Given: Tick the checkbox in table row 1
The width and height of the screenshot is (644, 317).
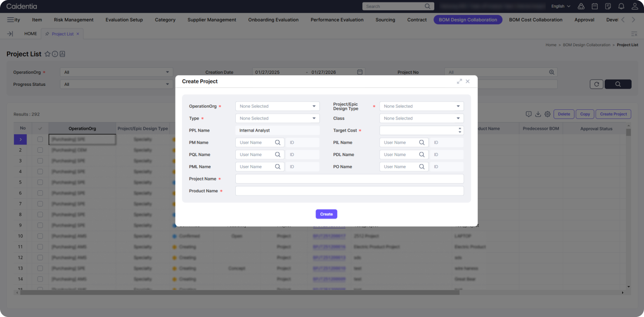Looking at the screenshot, I should point(40,140).
